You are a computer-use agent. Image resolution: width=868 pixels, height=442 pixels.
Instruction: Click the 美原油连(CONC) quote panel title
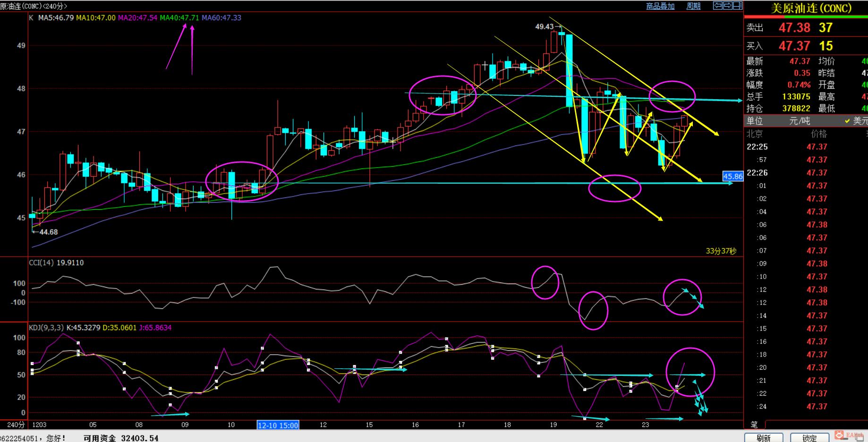click(x=811, y=8)
